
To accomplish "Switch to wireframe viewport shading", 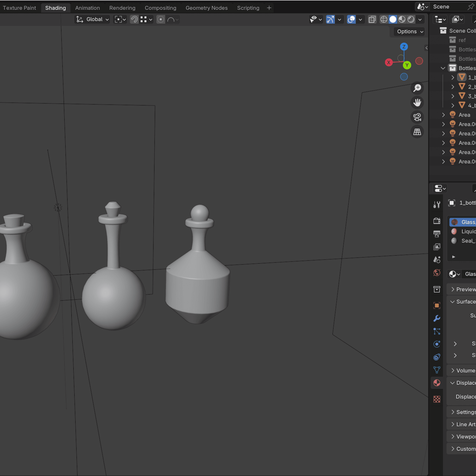I will click(x=384, y=19).
